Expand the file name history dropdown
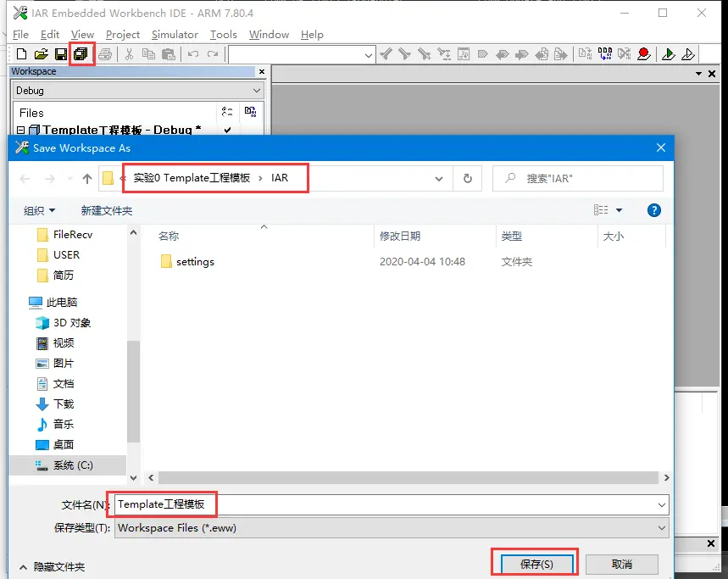 (x=662, y=504)
